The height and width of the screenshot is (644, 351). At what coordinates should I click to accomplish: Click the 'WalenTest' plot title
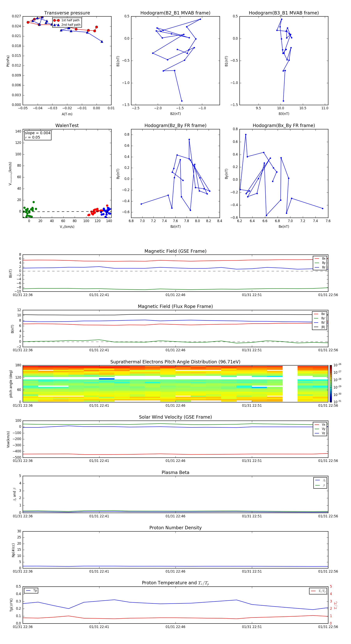click(67, 125)
